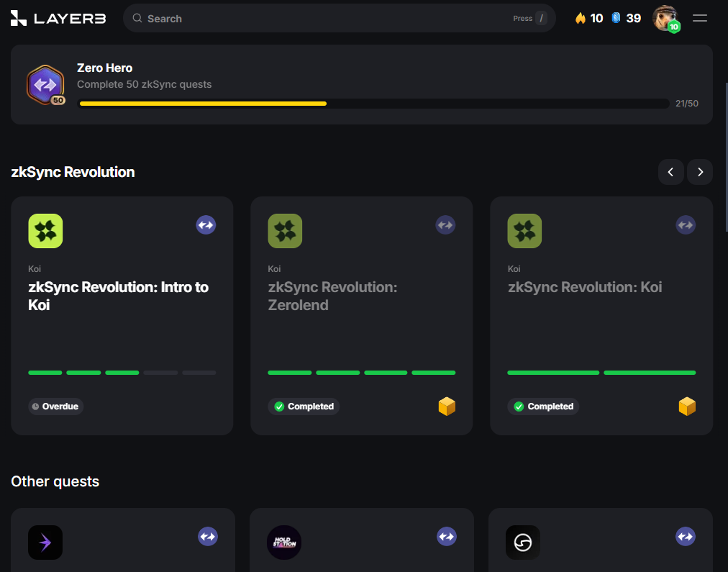The width and height of the screenshot is (728, 572).
Task: Click the level 10 badge on avatar
Action: tap(673, 27)
